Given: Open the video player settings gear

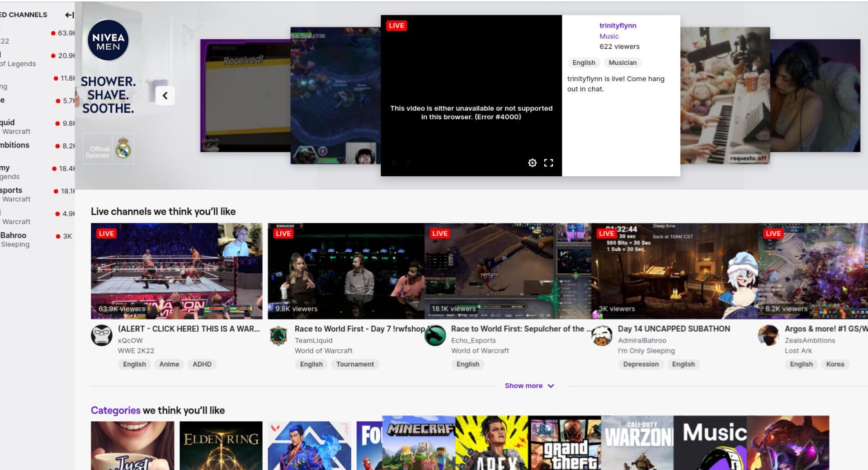Looking at the screenshot, I should click(x=533, y=163).
